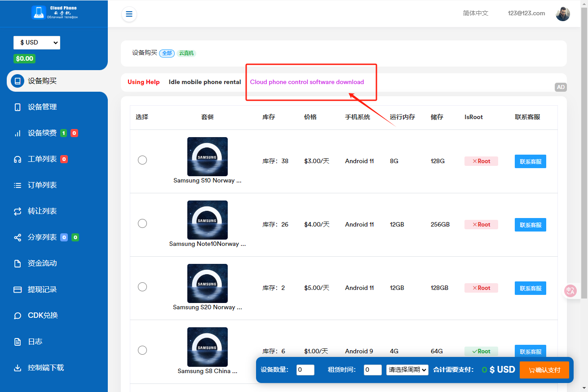
Task: Click the 日志 document icon
Action: (18, 342)
